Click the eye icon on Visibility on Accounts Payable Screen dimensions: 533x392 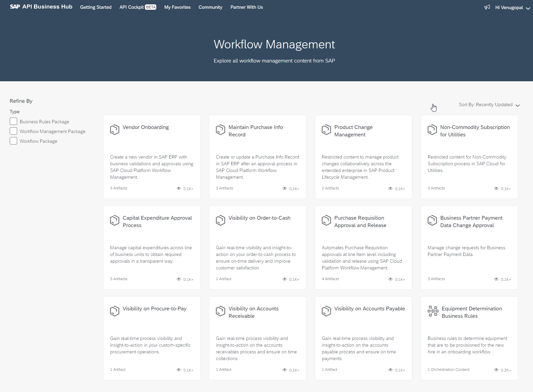(391, 370)
